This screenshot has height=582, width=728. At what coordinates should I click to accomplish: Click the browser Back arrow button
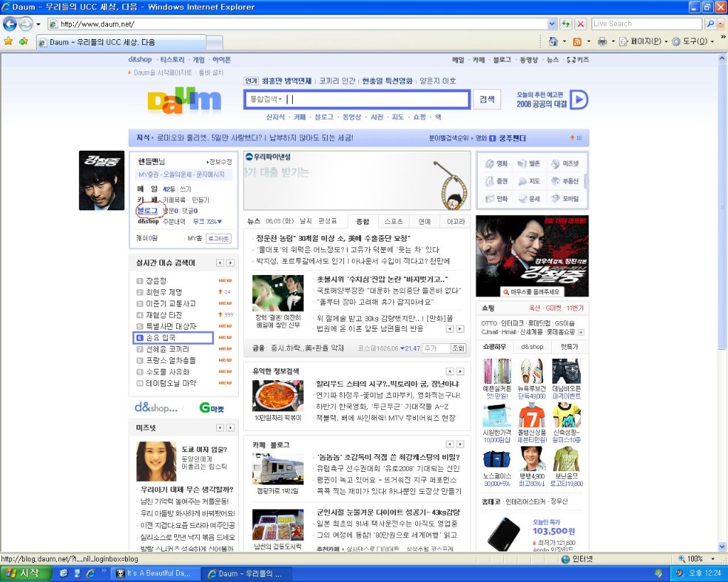pos(10,23)
